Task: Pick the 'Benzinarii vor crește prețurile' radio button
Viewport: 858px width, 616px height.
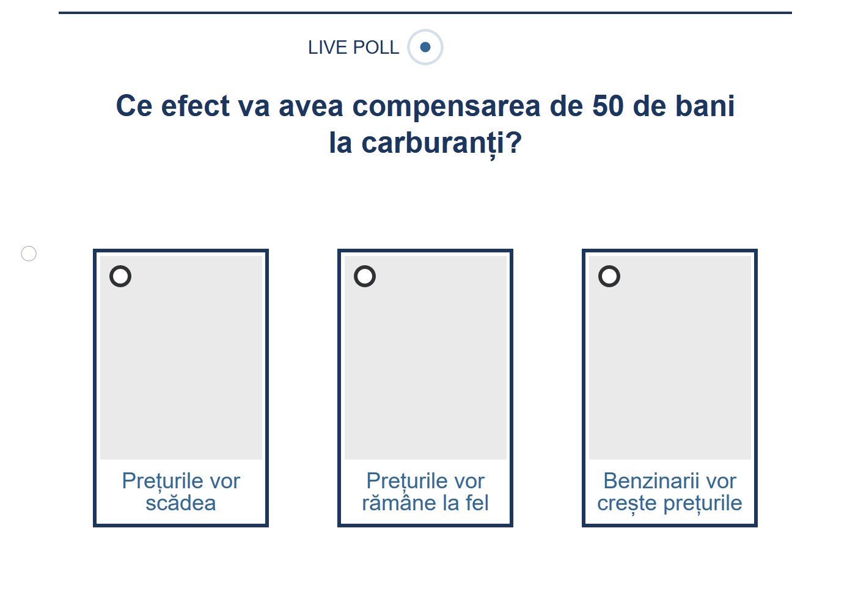Action: pos(609,276)
